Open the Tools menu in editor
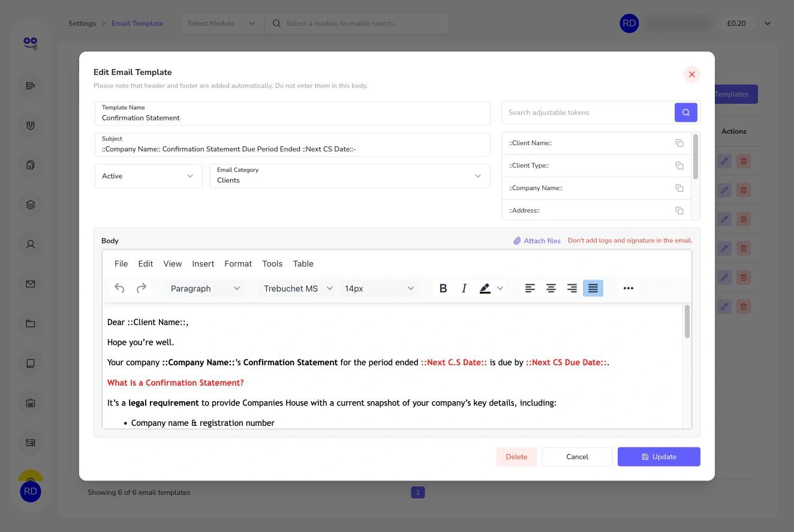 coord(272,264)
